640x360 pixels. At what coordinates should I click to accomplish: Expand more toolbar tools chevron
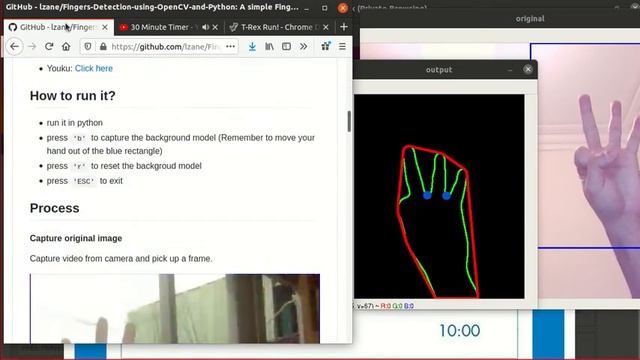coord(303,47)
